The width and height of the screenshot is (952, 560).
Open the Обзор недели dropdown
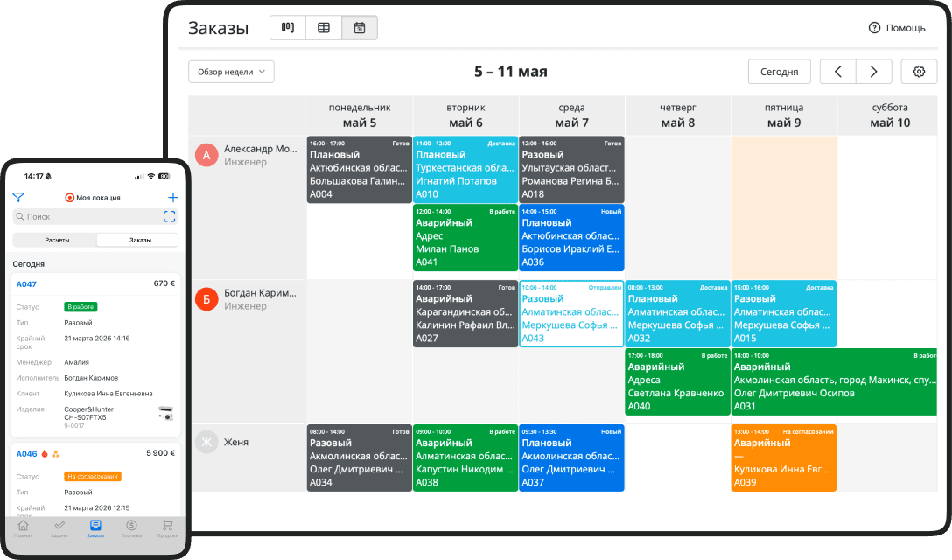pos(231,72)
